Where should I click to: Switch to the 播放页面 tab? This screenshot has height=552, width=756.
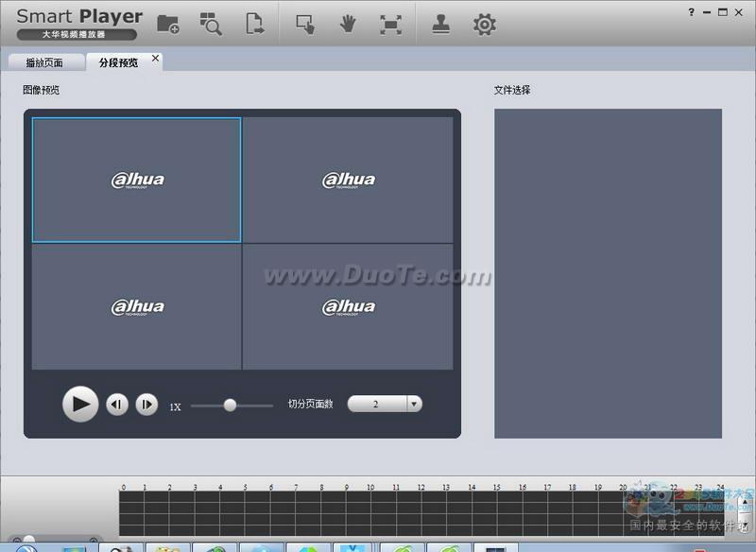pos(43,62)
